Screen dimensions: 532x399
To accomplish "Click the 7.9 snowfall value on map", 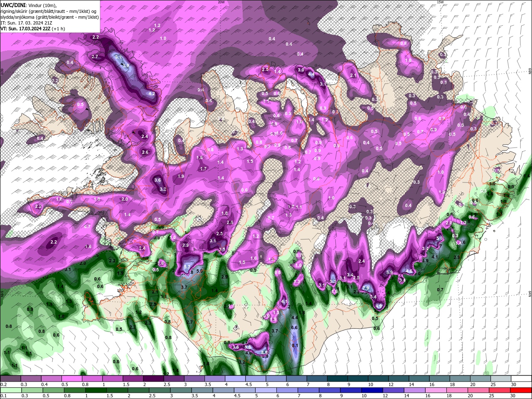I will click(366, 288).
